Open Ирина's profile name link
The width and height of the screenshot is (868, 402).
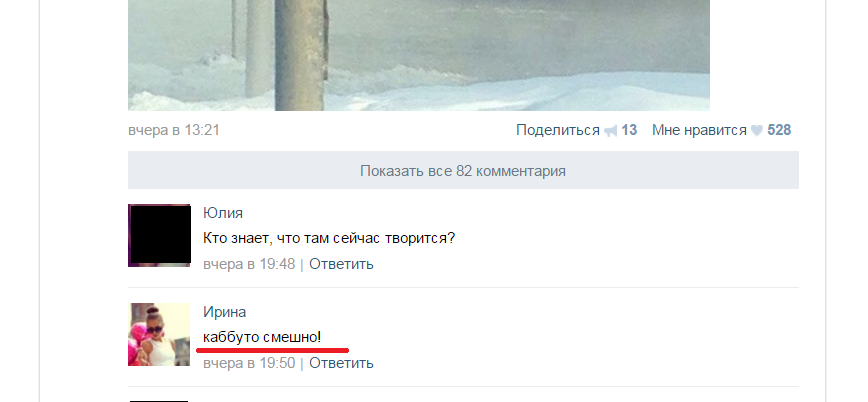point(224,312)
